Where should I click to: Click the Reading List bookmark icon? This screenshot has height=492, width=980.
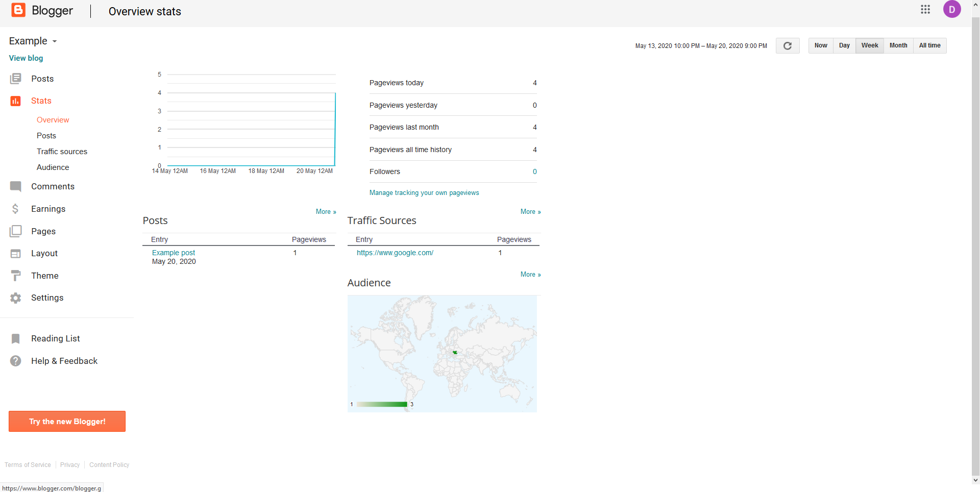tap(16, 339)
